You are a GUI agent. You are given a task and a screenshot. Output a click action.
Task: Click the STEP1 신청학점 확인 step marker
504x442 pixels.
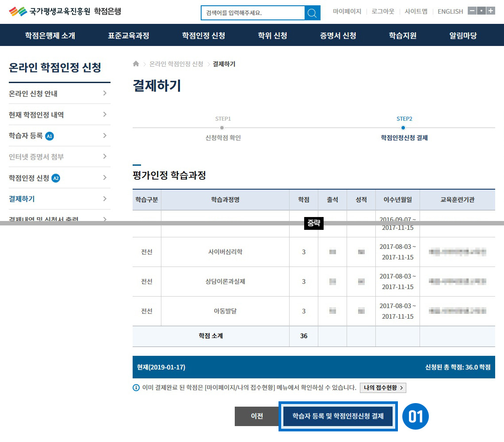[222, 128]
